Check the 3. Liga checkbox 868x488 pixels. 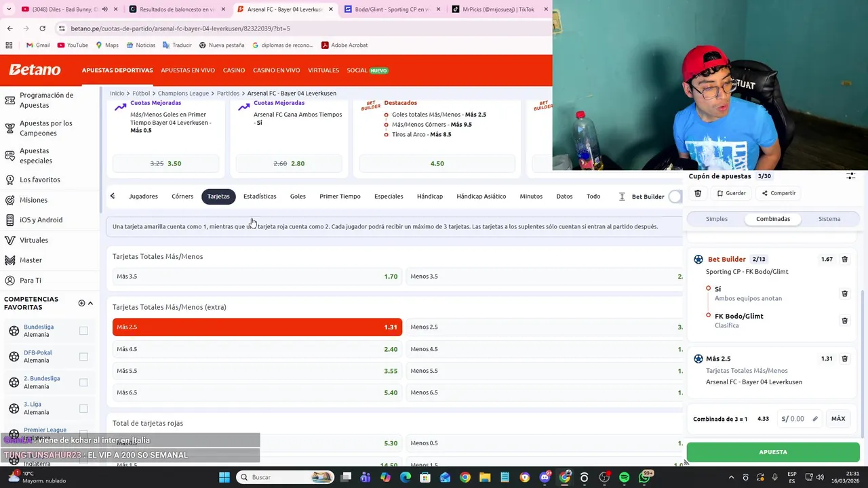pos(83,408)
